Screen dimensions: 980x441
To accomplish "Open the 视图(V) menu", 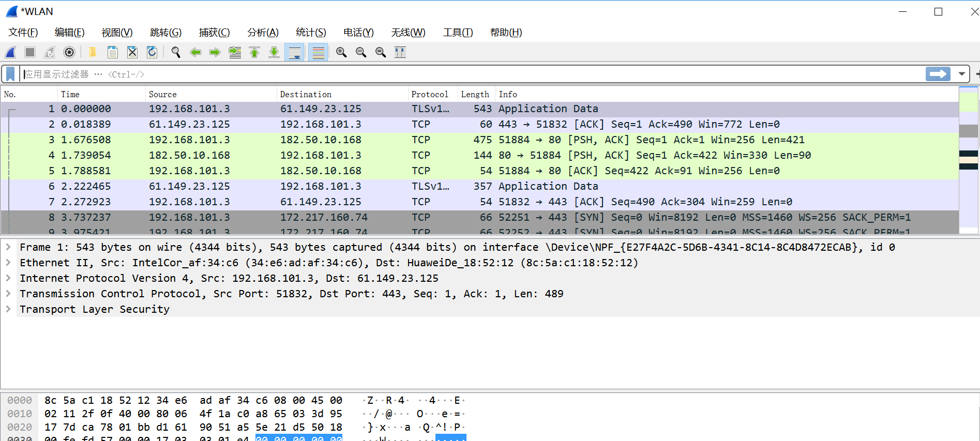I will 117,33.
